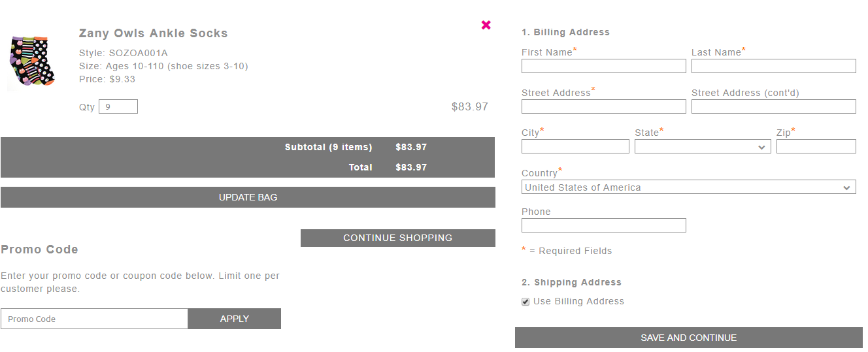Click into the First Name field

point(604,66)
